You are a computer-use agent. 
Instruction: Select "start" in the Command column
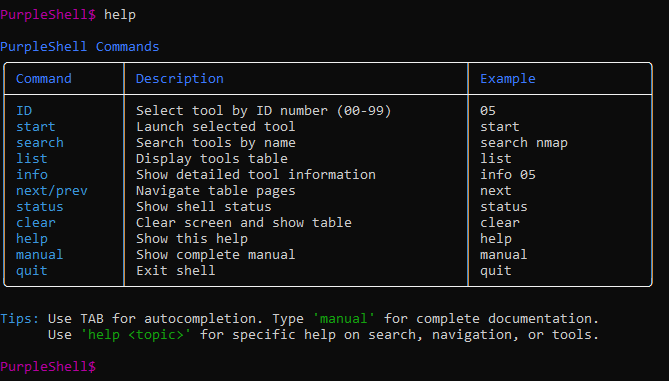(x=36, y=127)
